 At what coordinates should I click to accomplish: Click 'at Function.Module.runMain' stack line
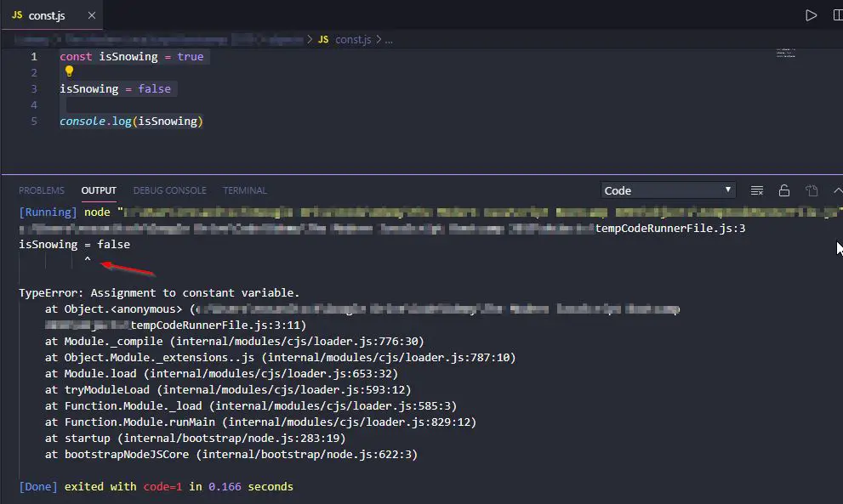point(261,422)
